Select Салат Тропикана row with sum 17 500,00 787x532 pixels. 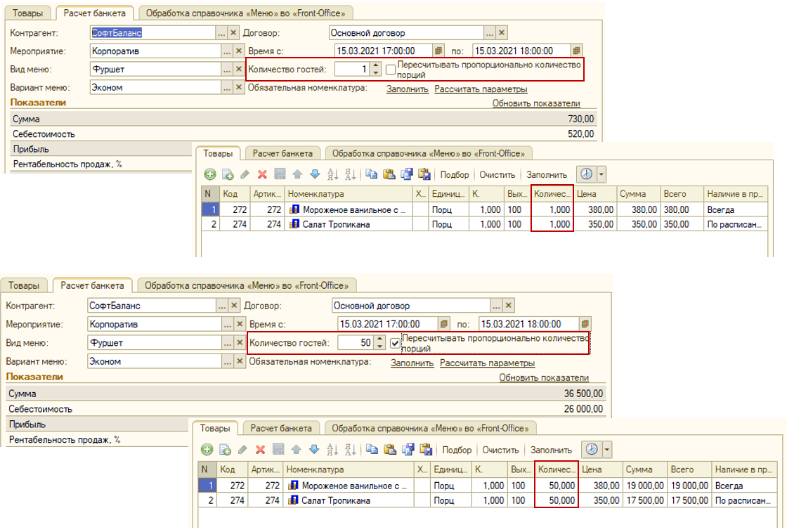coord(487,500)
